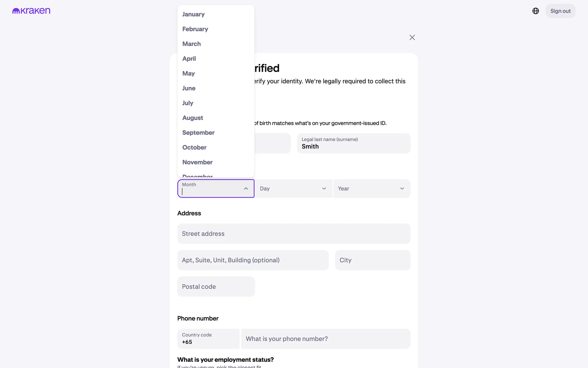Collapse the Month dropdown chevron
This screenshot has width=588, height=368.
pos(246,189)
